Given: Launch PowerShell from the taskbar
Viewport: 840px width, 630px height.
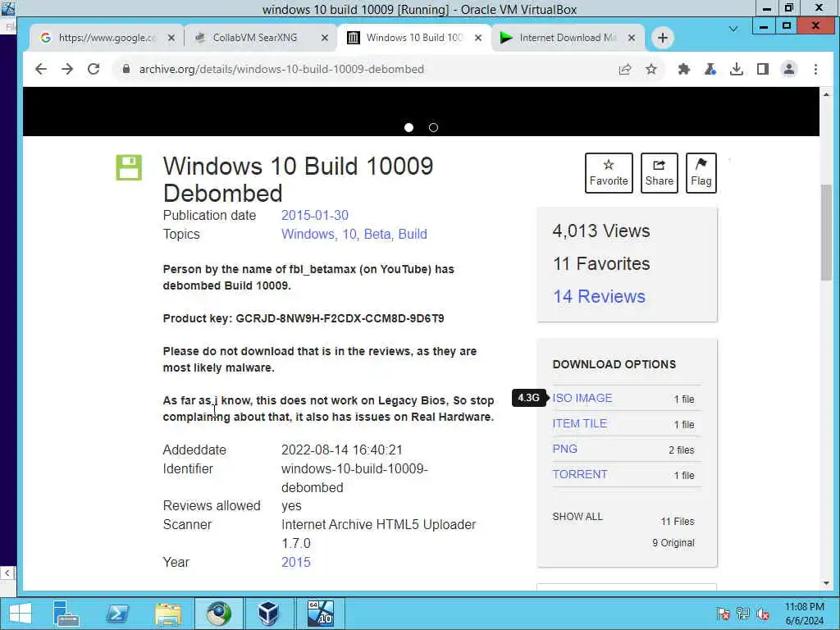Looking at the screenshot, I should 117,614.
